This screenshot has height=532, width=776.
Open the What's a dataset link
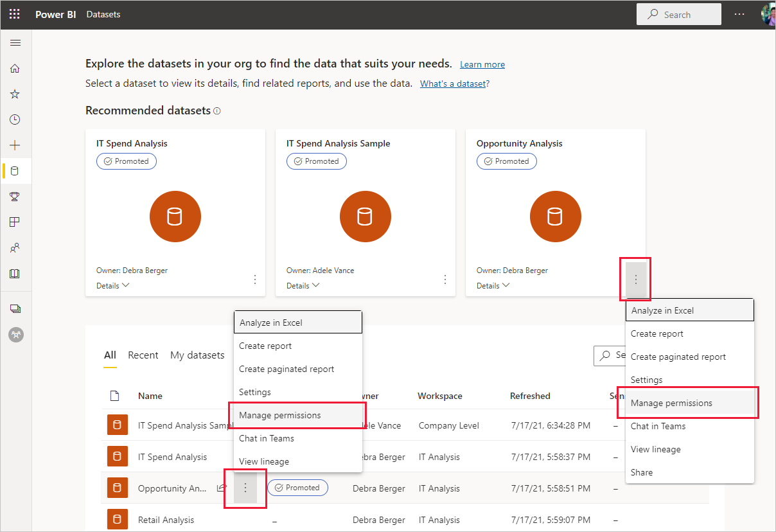(x=453, y=84)
